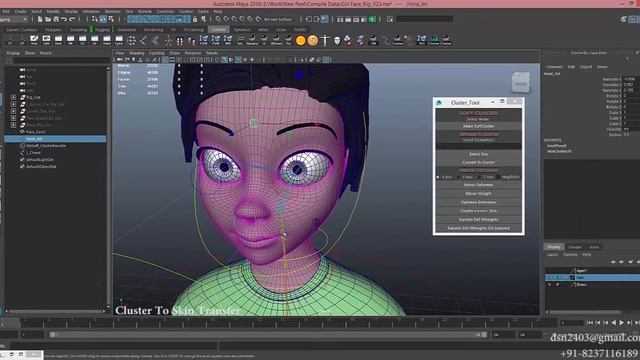Click the crosshair locator shelf icon

tap(131, 40)
